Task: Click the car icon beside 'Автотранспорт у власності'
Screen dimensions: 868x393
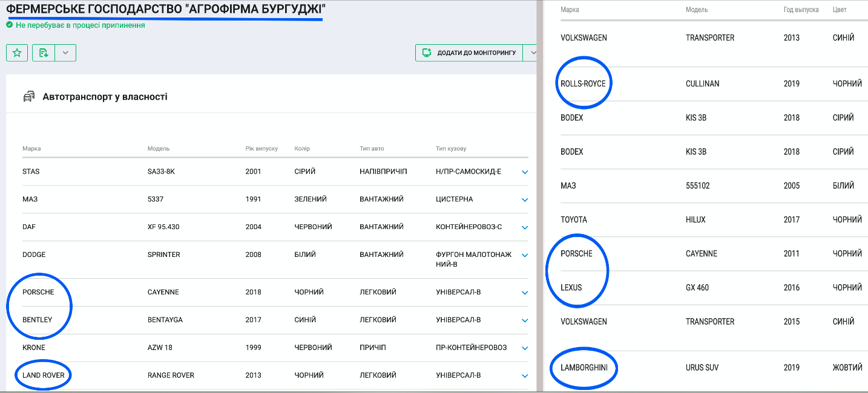Action: pos(29,97)
